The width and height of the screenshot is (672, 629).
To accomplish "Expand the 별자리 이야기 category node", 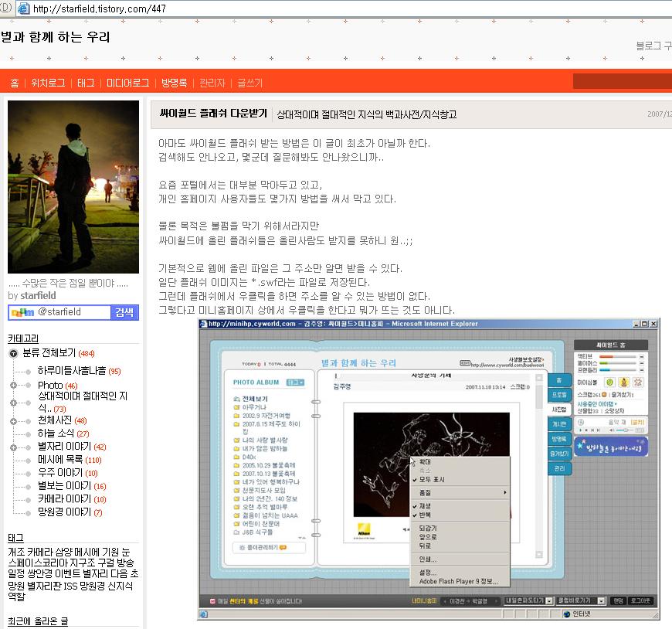I will [x=13, y=447].
